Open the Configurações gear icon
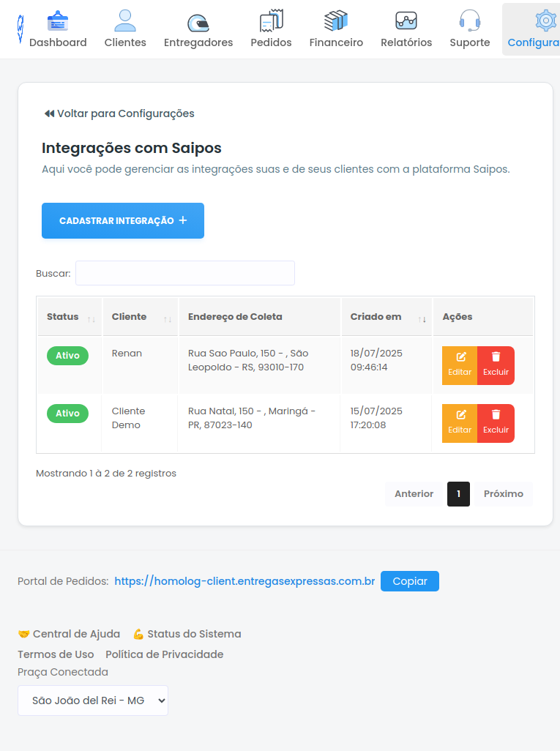Image resolution: width=560 pixels, height=751 pixels. tap(545, 20)
